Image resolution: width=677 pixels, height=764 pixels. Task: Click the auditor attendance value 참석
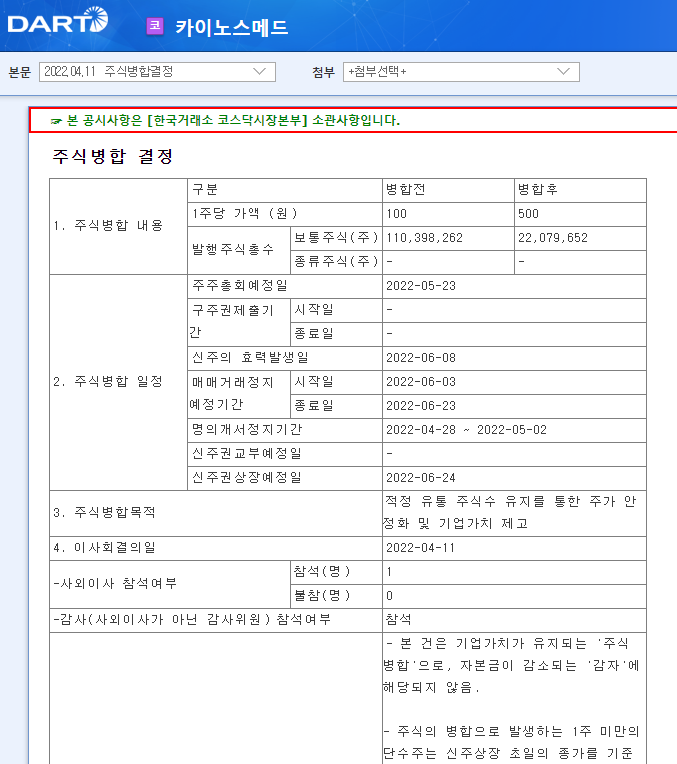(x=399, y=620)
